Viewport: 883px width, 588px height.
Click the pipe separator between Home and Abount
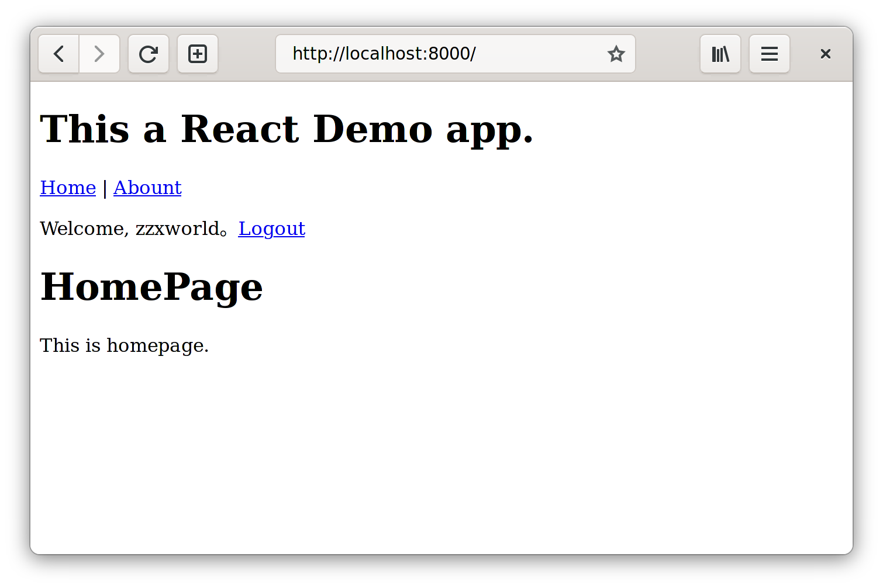point(105,188)
